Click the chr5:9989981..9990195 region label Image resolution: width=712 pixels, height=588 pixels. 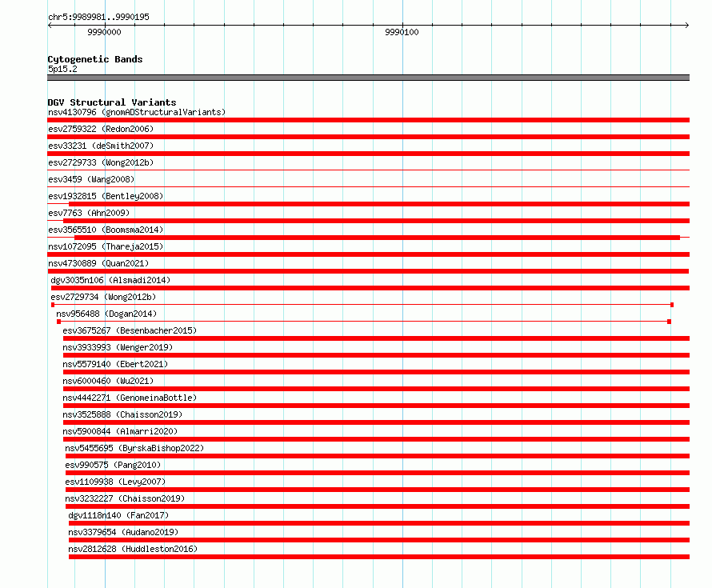[x=98, y=18]
